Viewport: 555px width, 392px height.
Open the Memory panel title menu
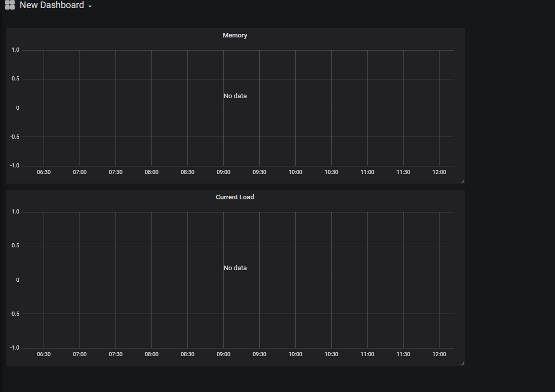(x=235, y=35)
